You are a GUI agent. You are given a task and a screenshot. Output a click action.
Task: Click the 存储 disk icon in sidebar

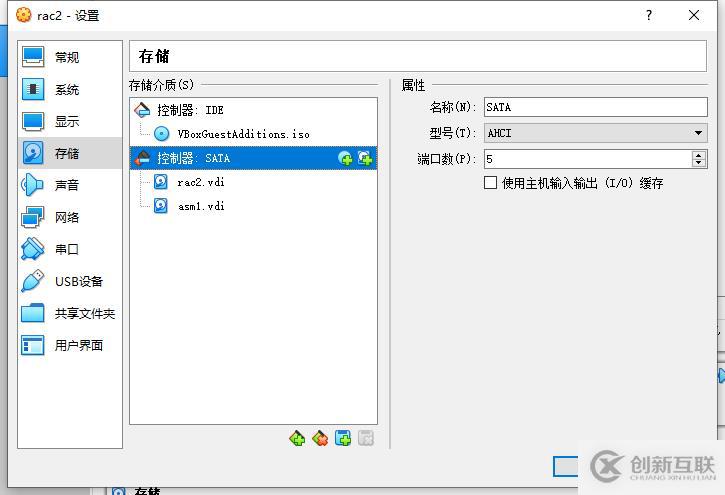(33, 153)
